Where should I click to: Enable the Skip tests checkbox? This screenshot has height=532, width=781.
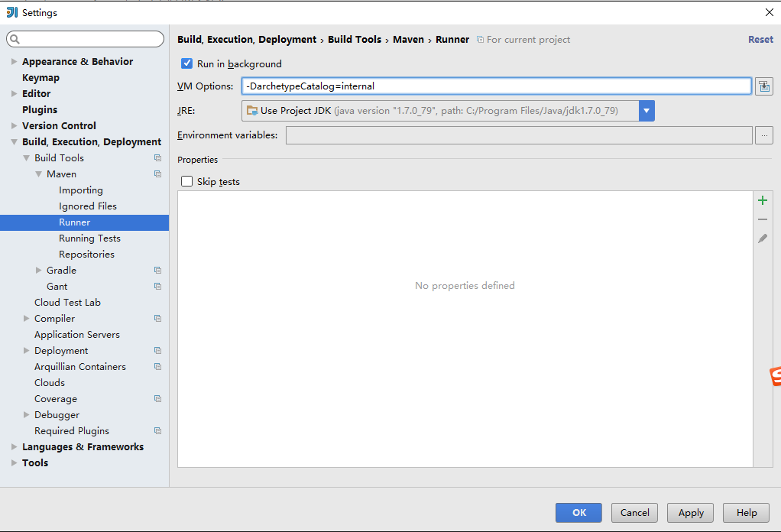click(186, 181)
